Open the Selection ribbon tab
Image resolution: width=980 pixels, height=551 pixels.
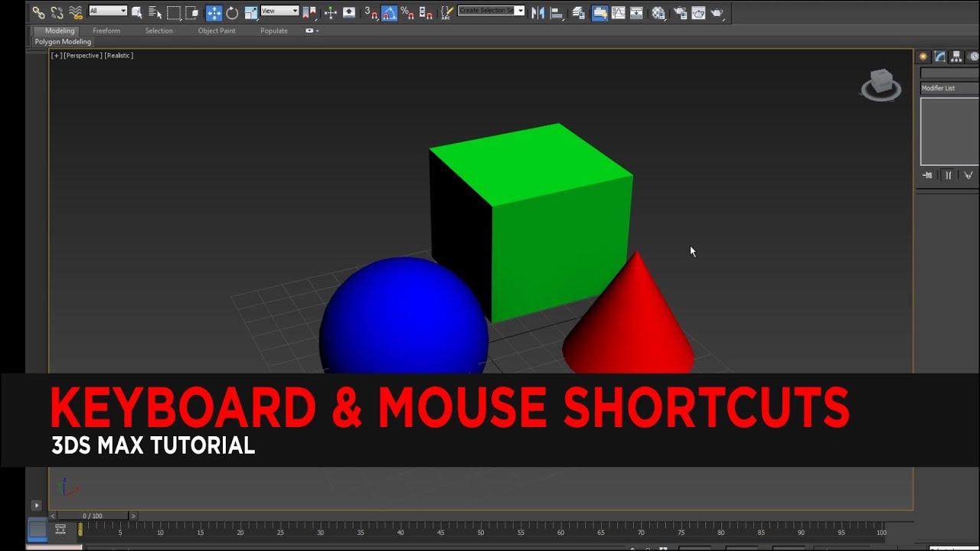coord(159,31)
